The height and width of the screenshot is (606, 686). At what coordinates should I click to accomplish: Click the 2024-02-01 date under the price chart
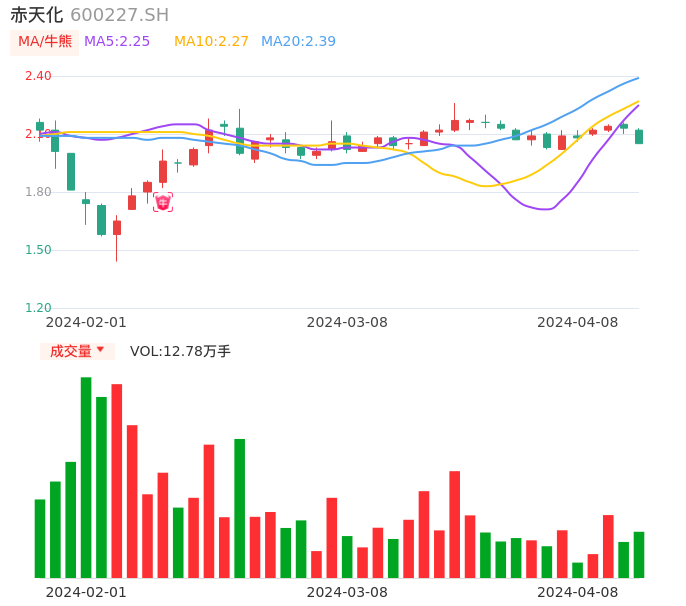tap(86, 322)
